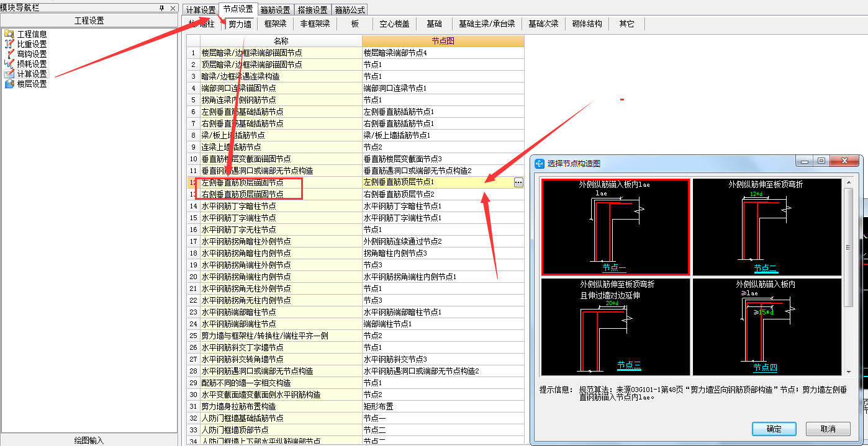The width and height of the screenshot is (868, 446).
Task: Select cell 右侧垂直筋顶层节点2
Action: (x=443, y=194)
